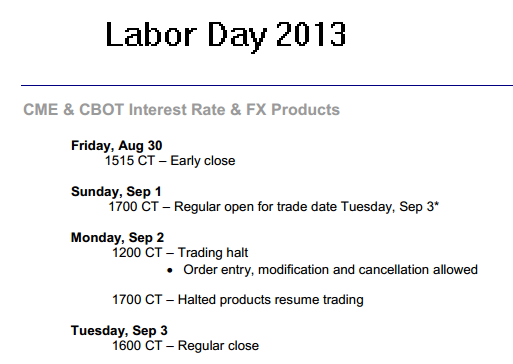This screenshot has width=513, height=364.
Task: Click the CME & CBOT Interest Rate heading
Action: [181, 110]
